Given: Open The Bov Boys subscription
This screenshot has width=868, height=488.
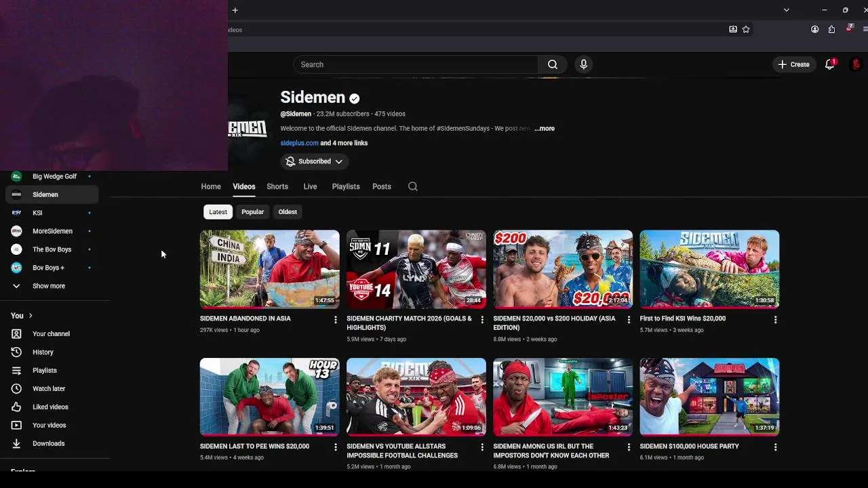Looking at the screenshot, I should 52,249.
